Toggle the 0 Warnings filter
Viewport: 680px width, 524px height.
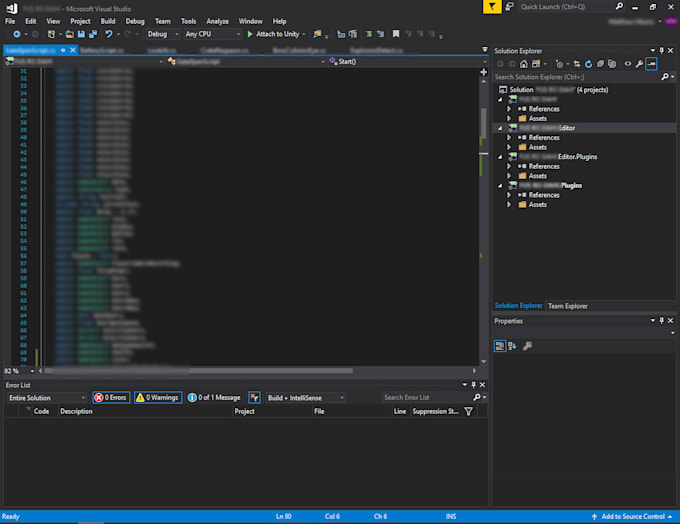[157, 397]
